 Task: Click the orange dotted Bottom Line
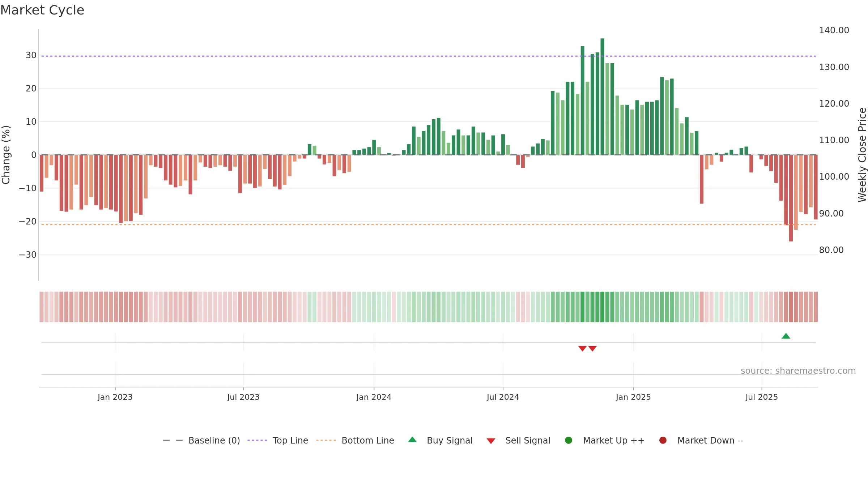pyautogui.click(x=429, y=225)
